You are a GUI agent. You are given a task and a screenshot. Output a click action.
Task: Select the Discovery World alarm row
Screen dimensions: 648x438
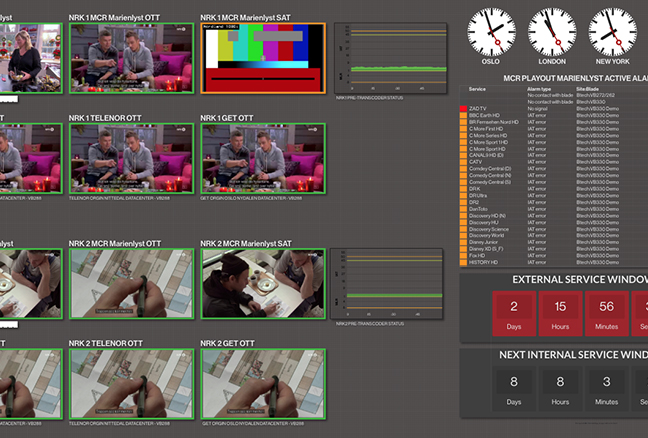[x=554, y=236]
